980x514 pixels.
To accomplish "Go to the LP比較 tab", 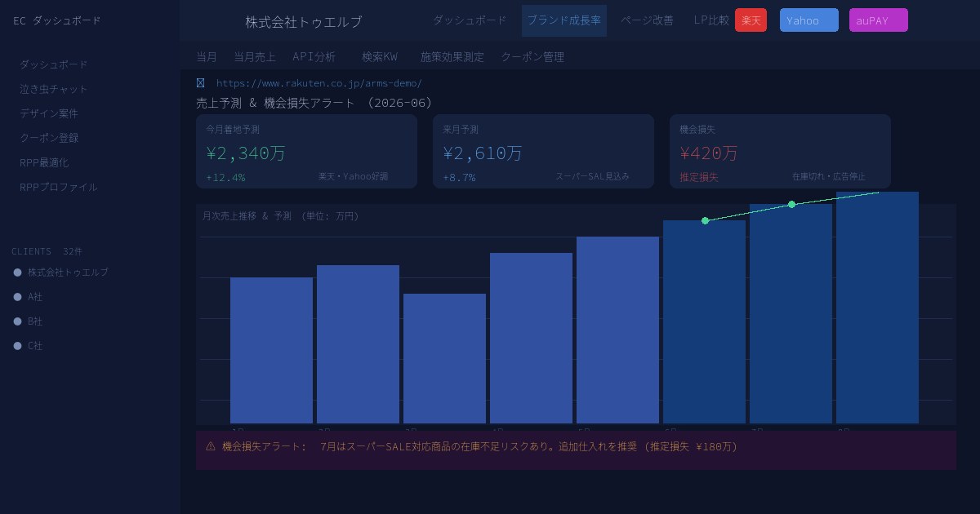I will point(711,20).
